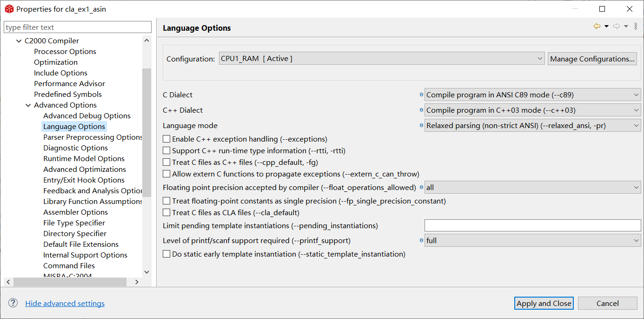644x319 pixels.
Task: Enable floating-point constants as single precision
Action: [166, 201]
